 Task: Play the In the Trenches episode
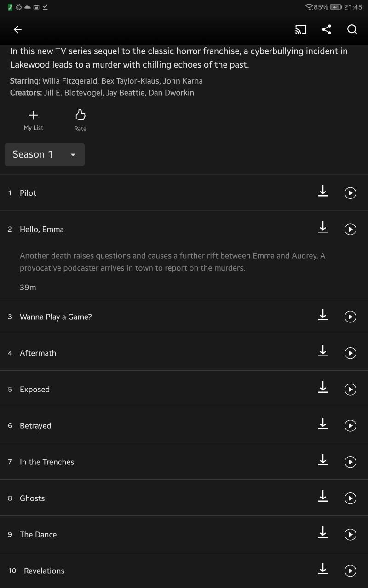[x=351, y=462]
